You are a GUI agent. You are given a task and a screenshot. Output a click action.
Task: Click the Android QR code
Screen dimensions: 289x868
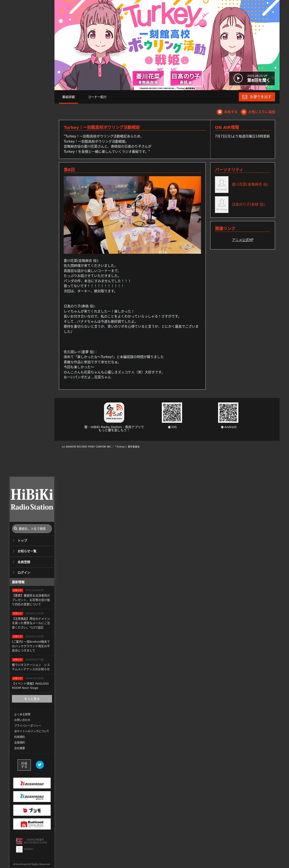[228, 412]
